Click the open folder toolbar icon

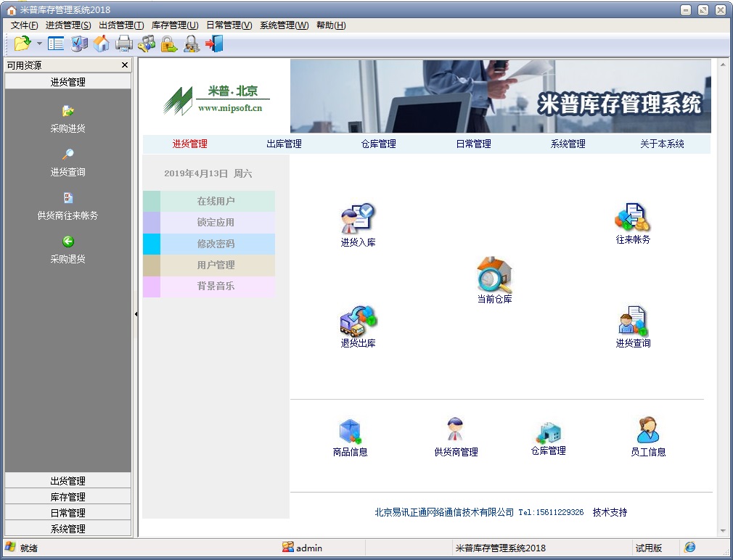[x=22, y=44]
